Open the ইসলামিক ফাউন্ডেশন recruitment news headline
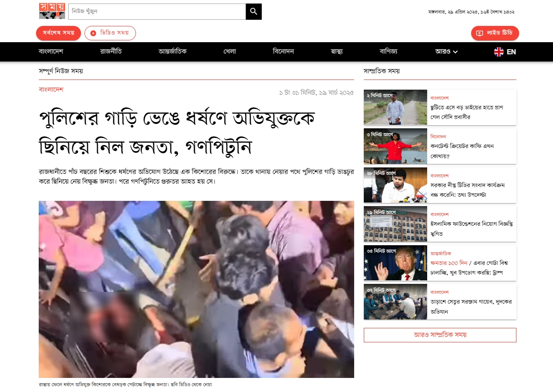 click(x=471, y=229)
